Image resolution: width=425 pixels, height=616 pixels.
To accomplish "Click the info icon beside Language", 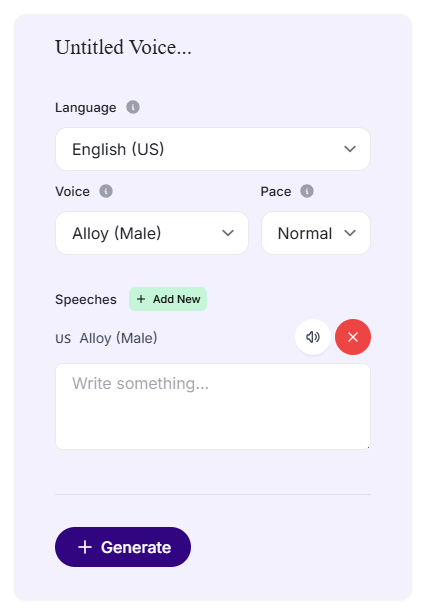I will coord(133,107).
